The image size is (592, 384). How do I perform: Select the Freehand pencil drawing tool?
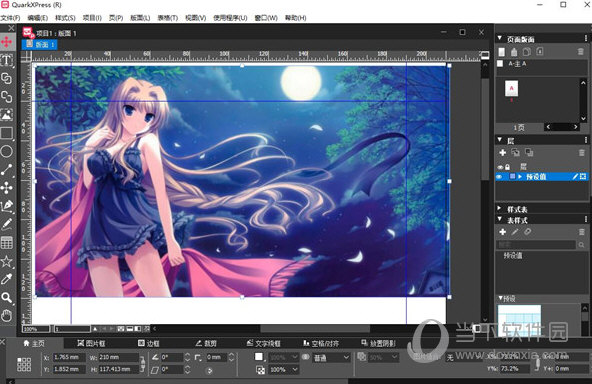[x=7, y=224]
